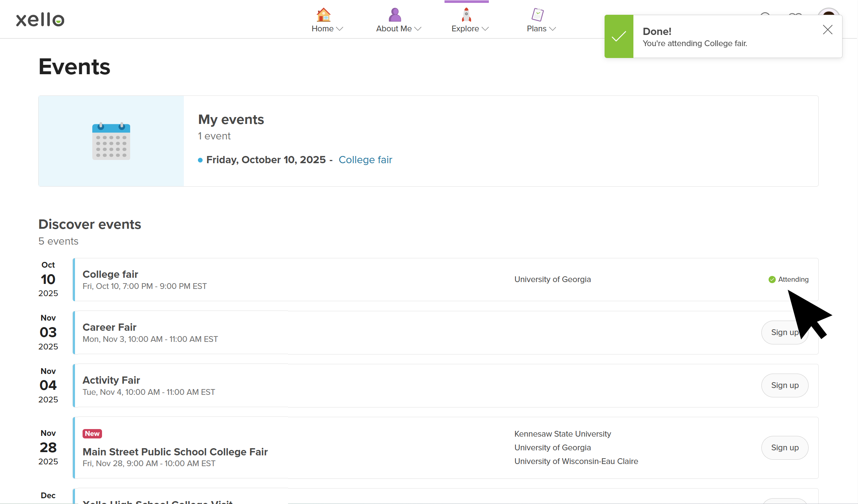Open Plans via the clipboard icon
The width and height of the screenshot is (858, 504).
(537, 14)
